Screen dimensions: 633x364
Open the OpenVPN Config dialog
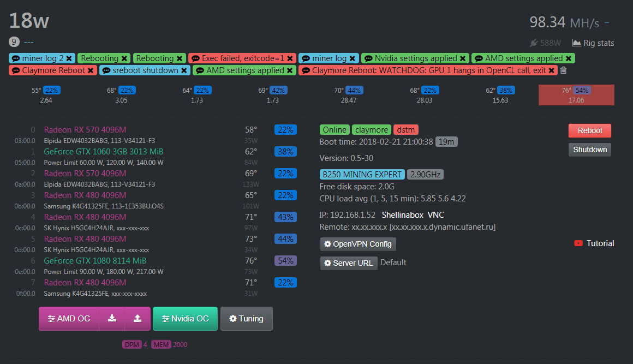pos(358,244)
